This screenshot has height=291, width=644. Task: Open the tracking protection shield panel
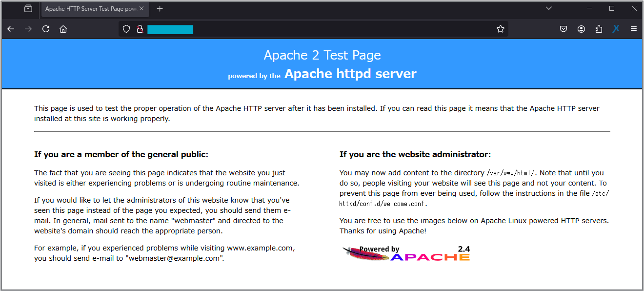coord(126,29)
